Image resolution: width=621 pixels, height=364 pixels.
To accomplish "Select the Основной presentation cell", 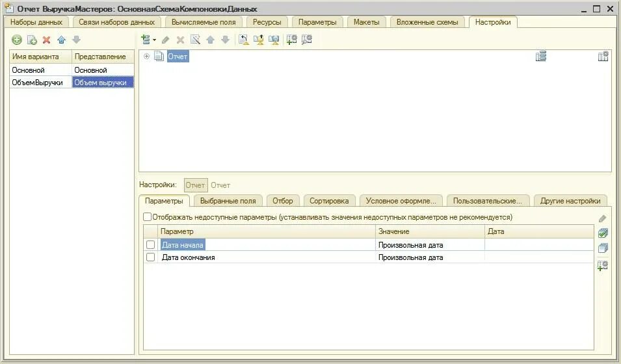I will coord(103,70).
